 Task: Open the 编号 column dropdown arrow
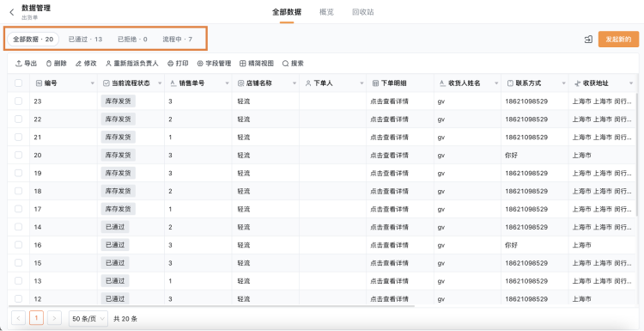point(93,83)
